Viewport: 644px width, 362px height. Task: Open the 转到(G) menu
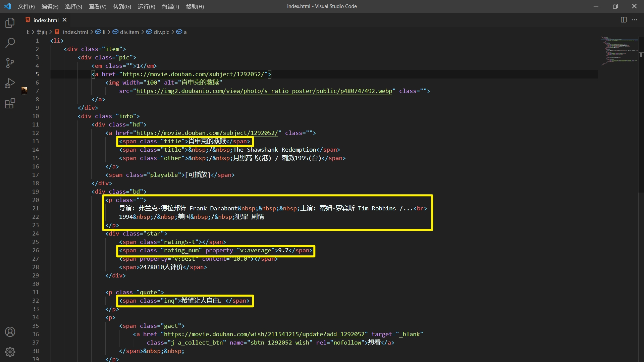pos(122,6)
